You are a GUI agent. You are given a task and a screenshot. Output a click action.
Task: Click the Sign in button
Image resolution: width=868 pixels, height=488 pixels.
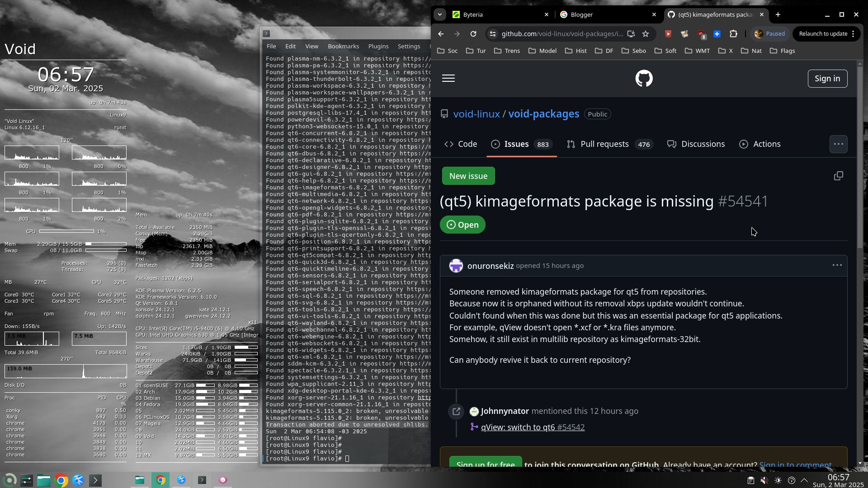tap(827, 78)
